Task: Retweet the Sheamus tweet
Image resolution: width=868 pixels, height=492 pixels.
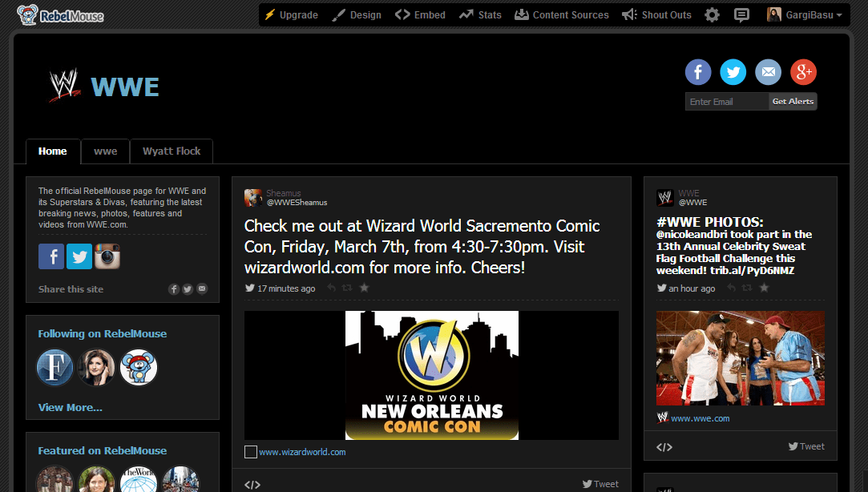Action: (347, 288)
